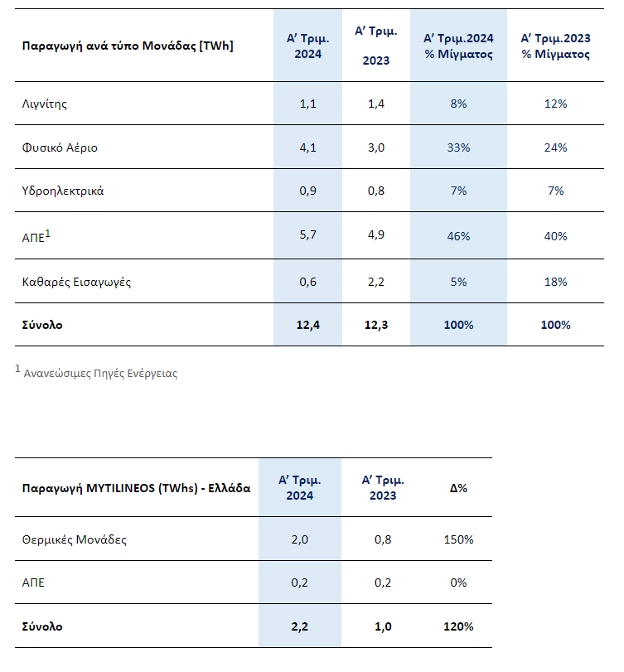This screenshot has height=672, width=624.
Task: Click the 33% natural gas mix cell
Action: [458, 147]
